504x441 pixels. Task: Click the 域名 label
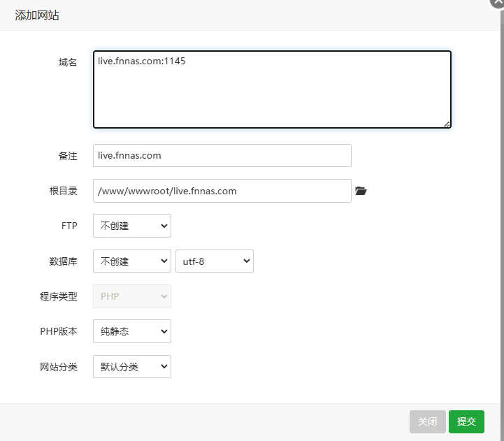[68, 62]
